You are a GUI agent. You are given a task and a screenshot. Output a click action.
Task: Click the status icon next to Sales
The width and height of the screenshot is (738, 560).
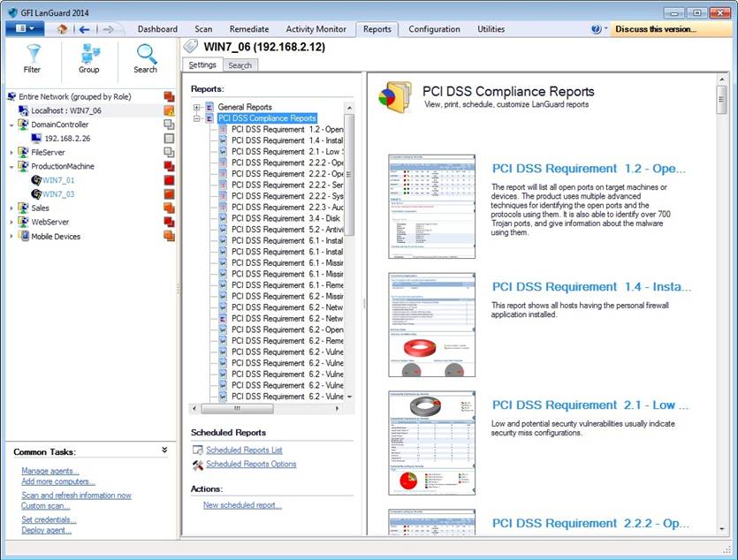point(169,208)
